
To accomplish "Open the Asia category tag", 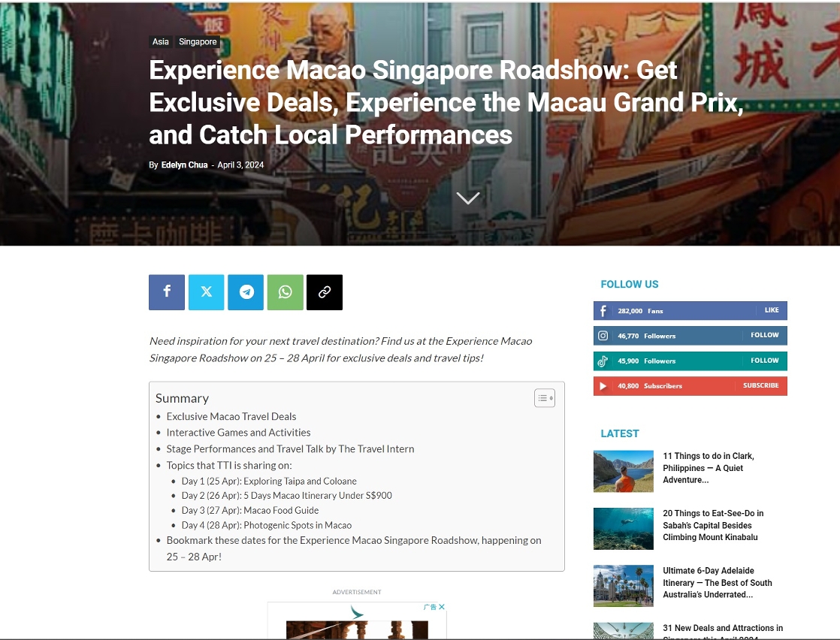I will (161, 42).
